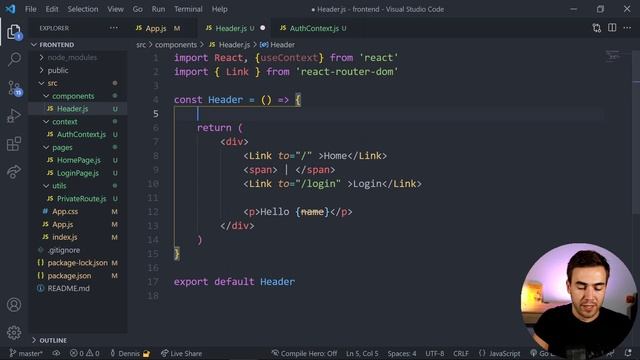Open the Terminal menu
The width and height of the screenshot is (640, 360).
188,9
